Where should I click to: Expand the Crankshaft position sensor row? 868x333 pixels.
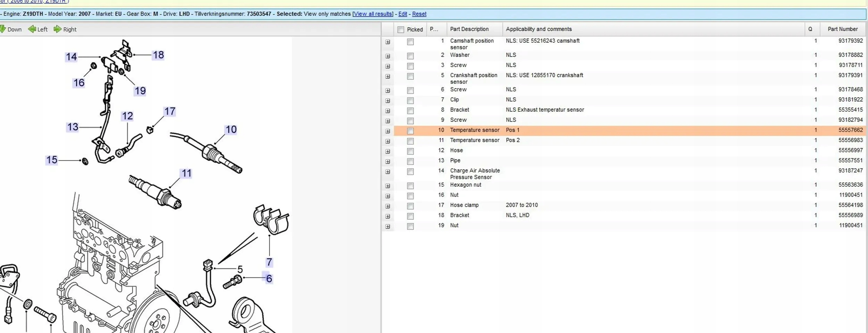[x=388, y=76]
